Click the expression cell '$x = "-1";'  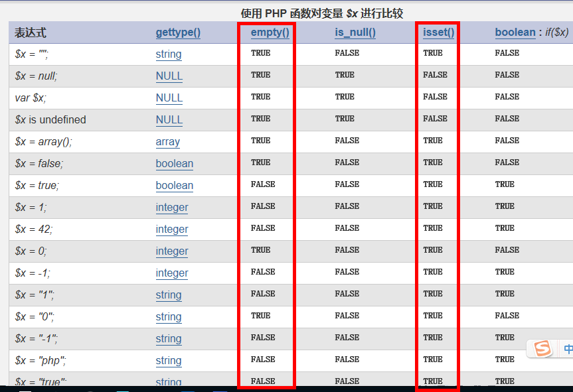(36, 339)
